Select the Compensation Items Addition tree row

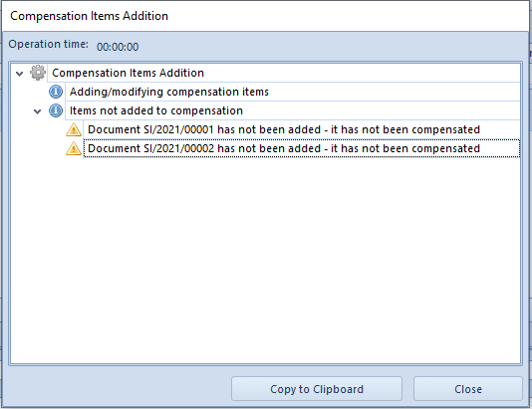tap(284, 73)
